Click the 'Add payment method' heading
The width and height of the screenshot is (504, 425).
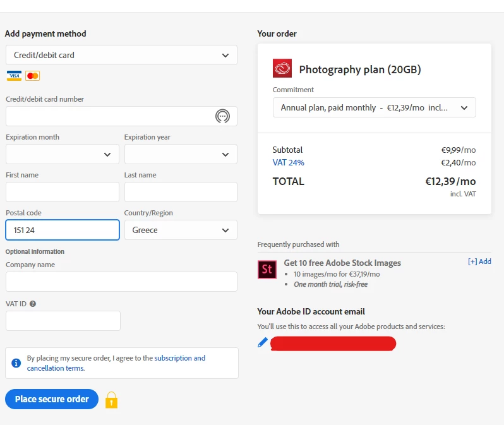click(x=45, y=33)
